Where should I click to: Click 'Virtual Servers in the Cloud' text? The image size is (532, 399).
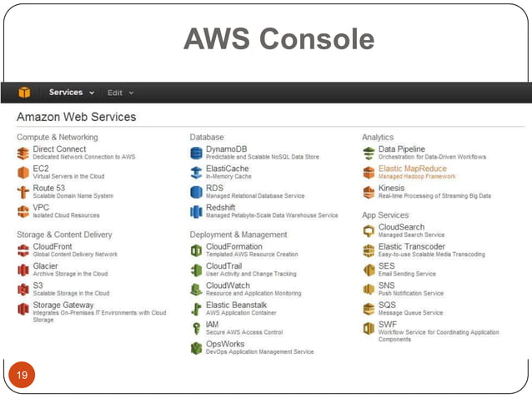click(x=68, y=176)
